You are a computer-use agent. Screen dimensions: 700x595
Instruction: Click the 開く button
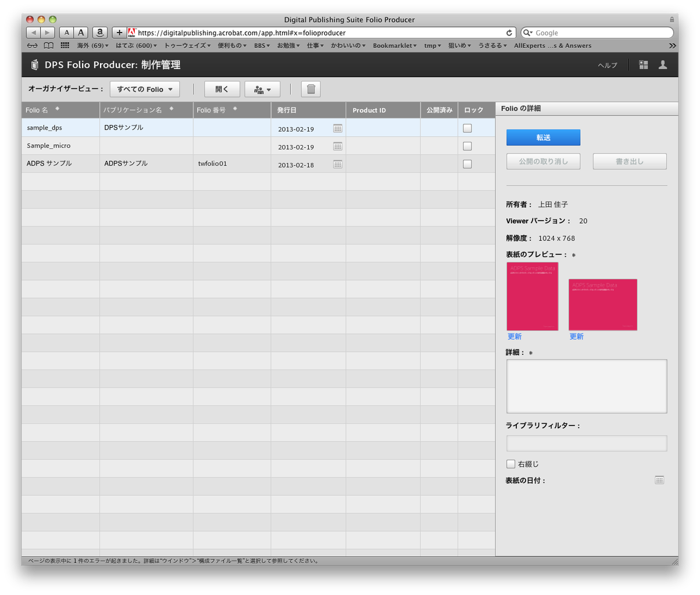[222, 89]
